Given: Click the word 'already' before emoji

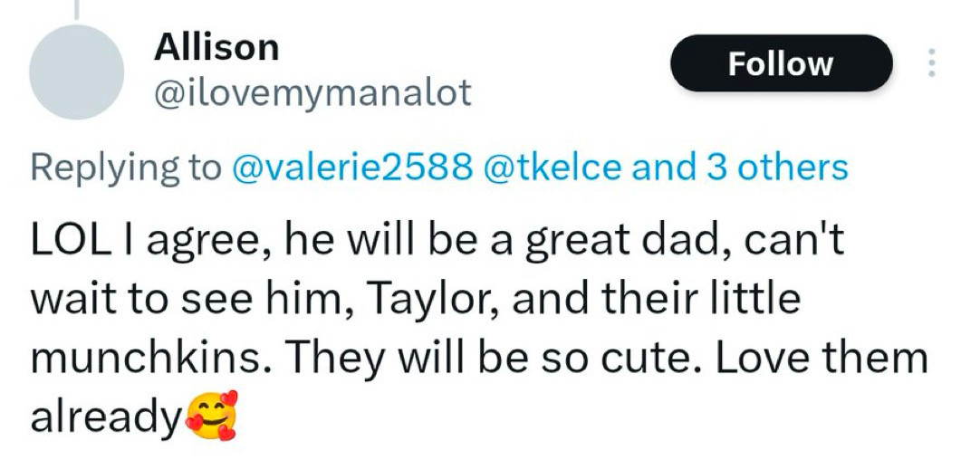Looking at the screenshot, I should pyautogui.click(x=107, y=418).
